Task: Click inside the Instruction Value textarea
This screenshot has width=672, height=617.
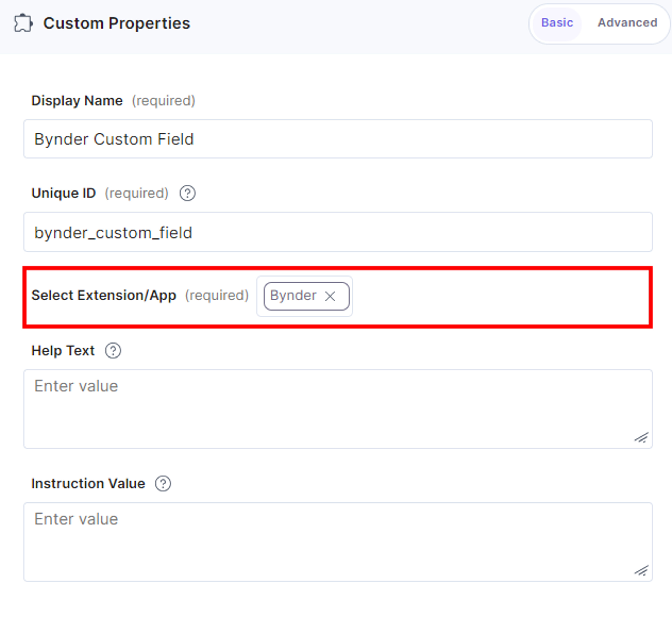Action: pyautogui.click(x=338, y=542)
